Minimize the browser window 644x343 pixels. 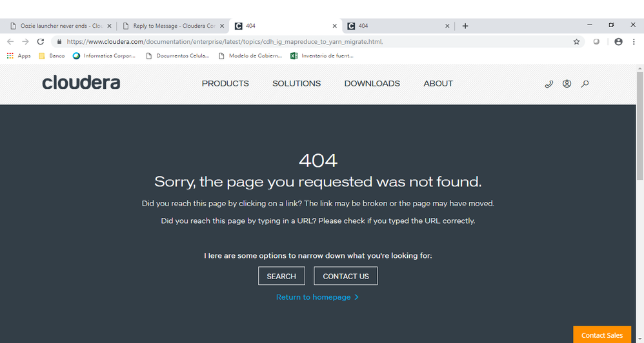[590, 25]
